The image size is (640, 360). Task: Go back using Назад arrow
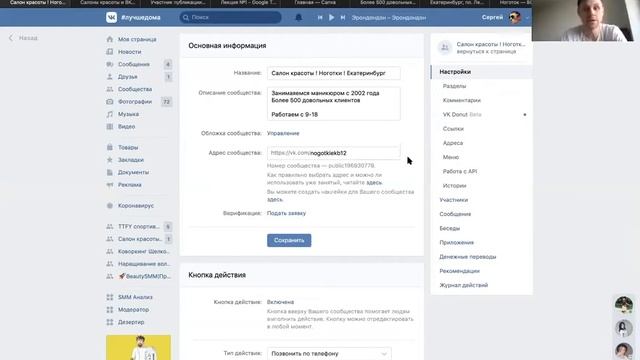24,38
